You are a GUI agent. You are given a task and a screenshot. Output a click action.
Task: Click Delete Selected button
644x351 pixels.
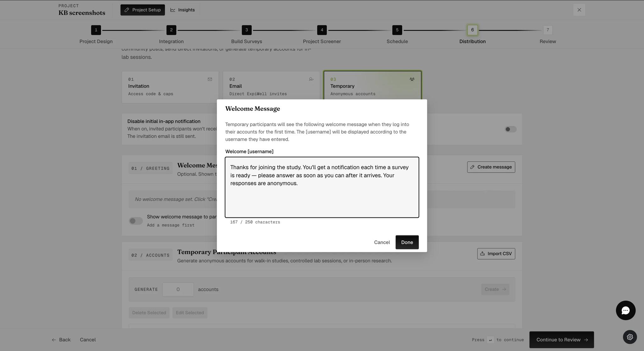[x=149, y=313]
